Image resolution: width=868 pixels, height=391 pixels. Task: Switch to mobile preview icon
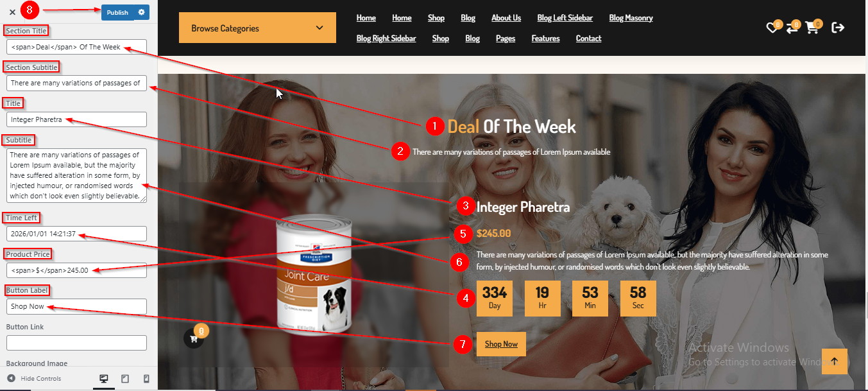click(146, 379)
